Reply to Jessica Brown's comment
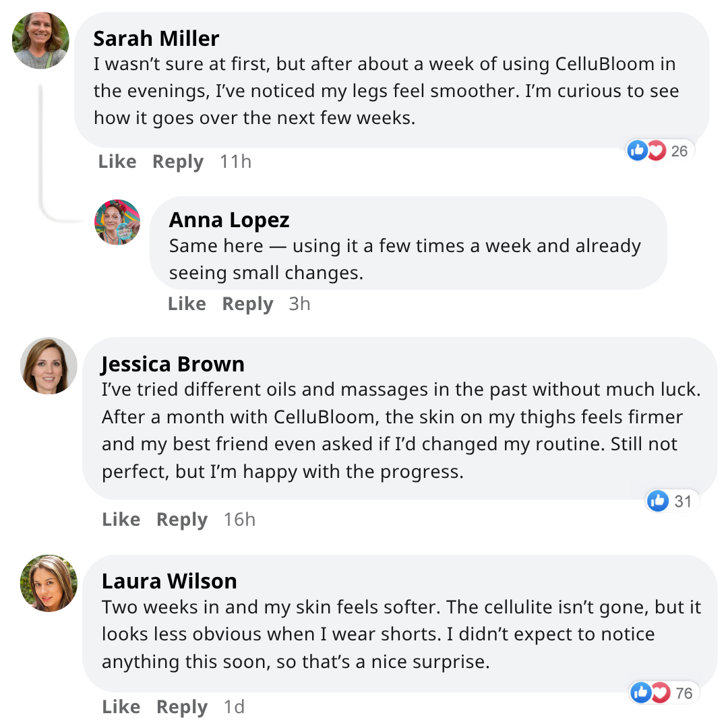Screen dimensions: 728x728 (x=182, y=520)
